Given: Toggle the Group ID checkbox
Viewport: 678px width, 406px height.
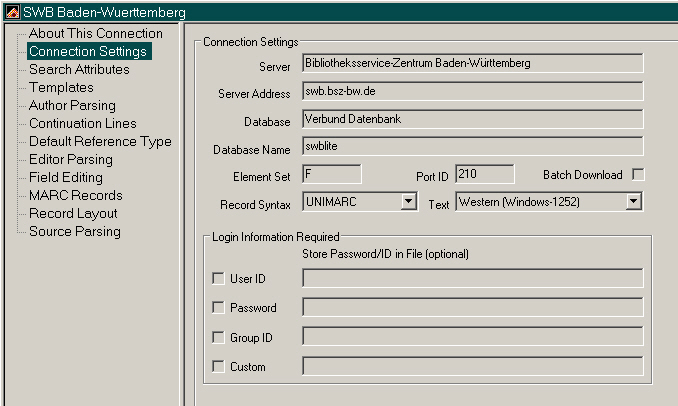Looking at the screenshot, I should pyautogui.click(x=219, y=338).
